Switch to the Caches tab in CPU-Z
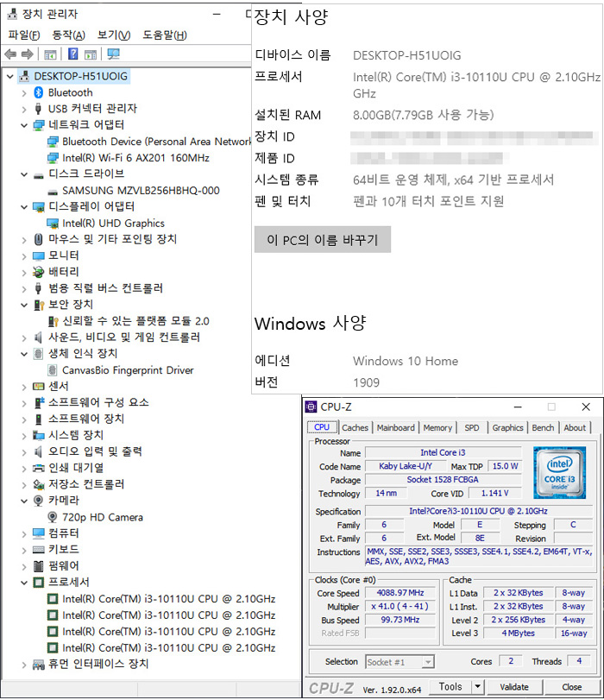Screen dimensions: 604x700 click(x=355, y=427)
